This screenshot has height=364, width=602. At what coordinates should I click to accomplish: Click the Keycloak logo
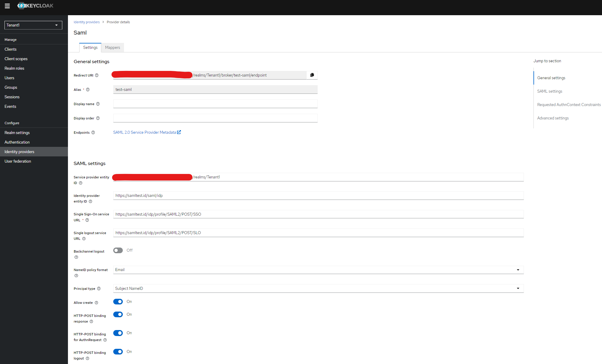click(x=35, y=6)
